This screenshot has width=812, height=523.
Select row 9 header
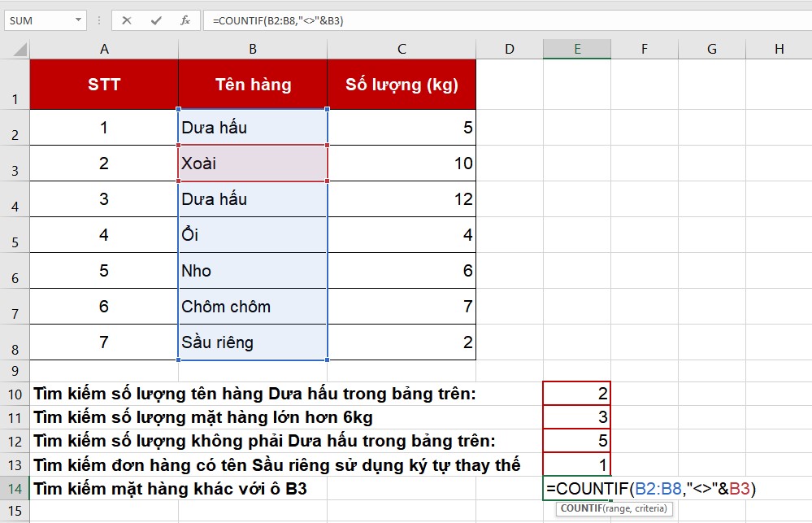15,371
